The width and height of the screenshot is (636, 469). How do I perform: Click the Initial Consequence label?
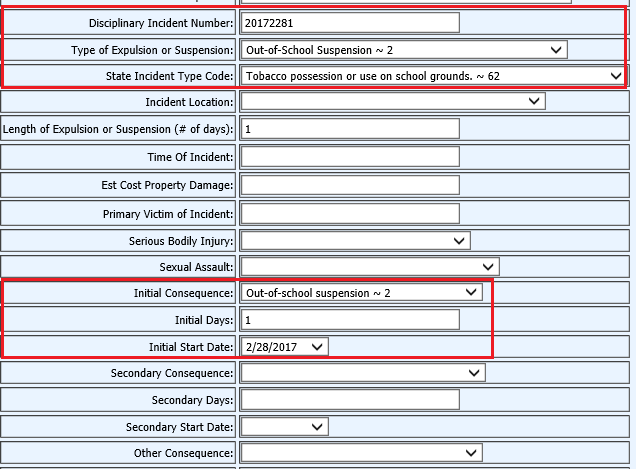point(183,293)
